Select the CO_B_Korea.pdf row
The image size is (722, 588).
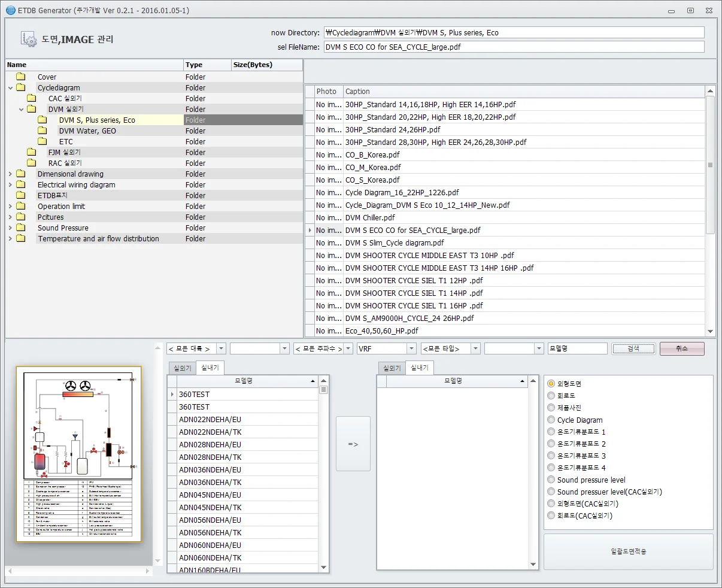(505, 154)
